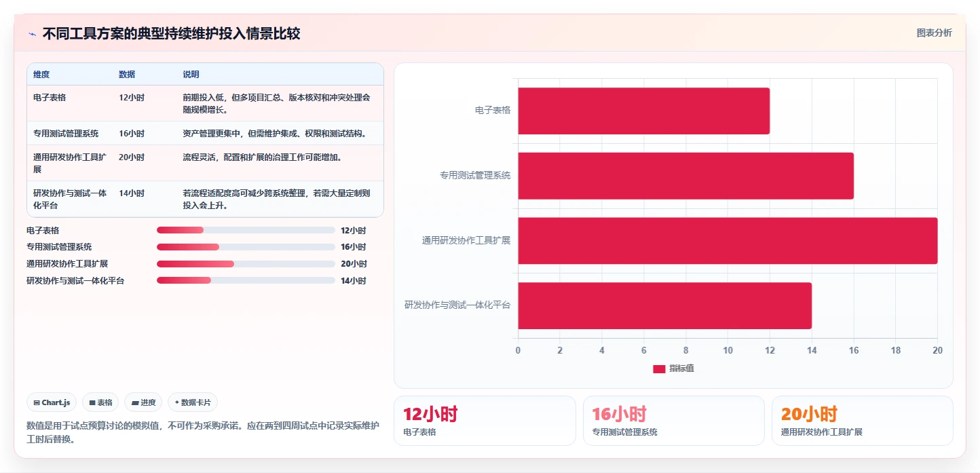Click the lightning icon beside the title
The image size is (980, 473).
click(x=32, y=34)
